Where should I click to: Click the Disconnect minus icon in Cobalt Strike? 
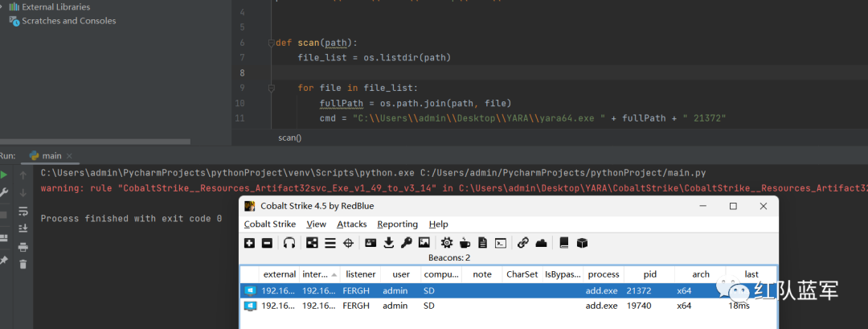point(267,243)
